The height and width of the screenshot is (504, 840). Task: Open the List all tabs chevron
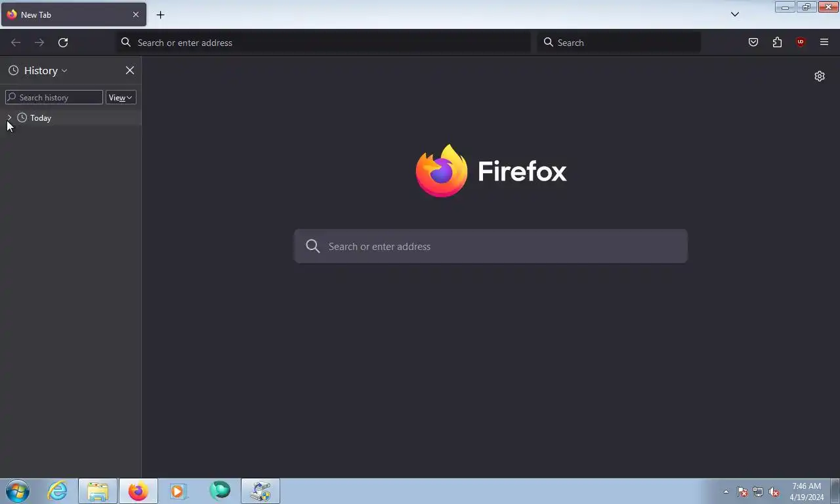pos(735,14)
